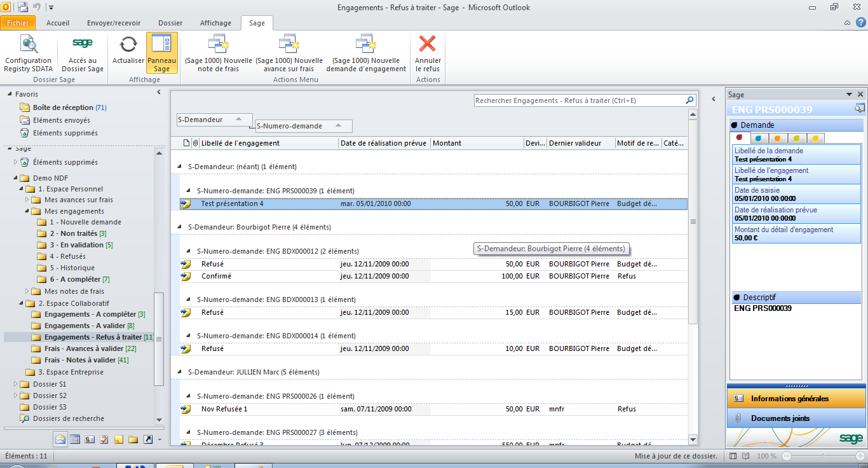This screenshot has width=868, height=468.
Task: Refresh the view with Actualiser
Action: pos(128,50)
